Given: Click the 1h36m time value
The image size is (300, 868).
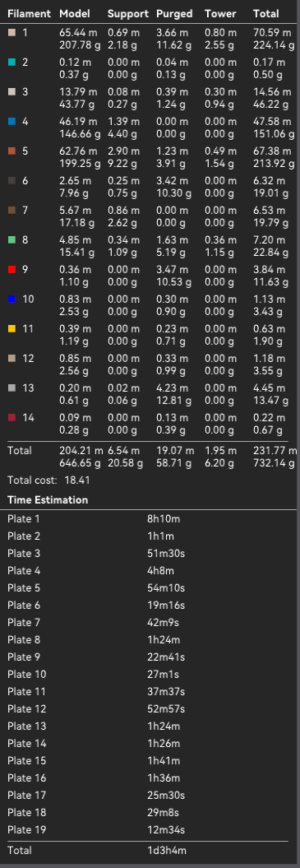Looking at the screenshot, I should click(x=164, y=778).
